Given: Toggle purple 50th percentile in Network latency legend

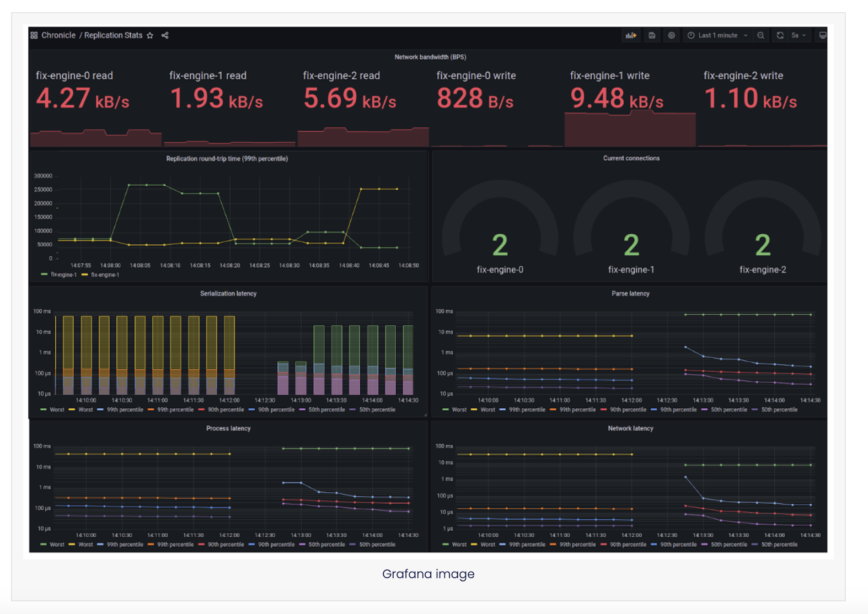Looking at the screenshot, I should click(x=724, y=545).
